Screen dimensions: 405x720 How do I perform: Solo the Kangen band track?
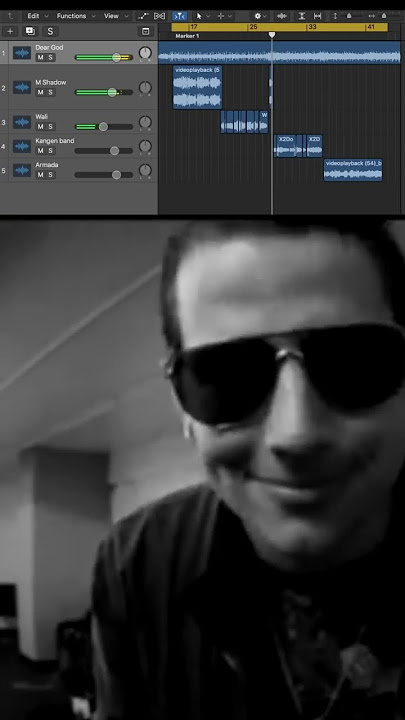(x=51, y=151)
